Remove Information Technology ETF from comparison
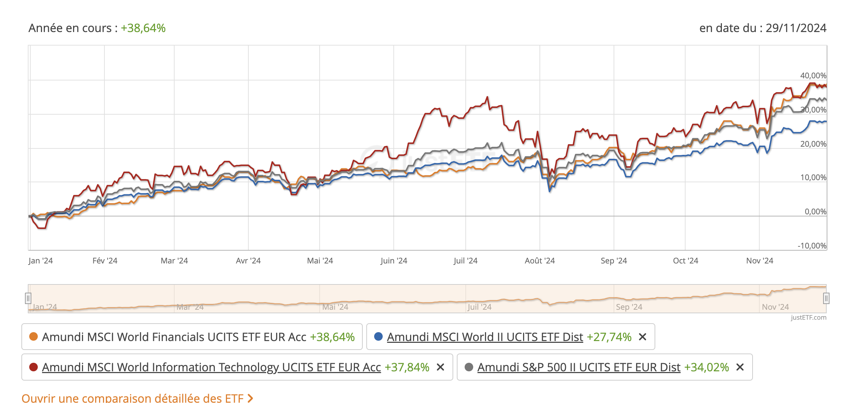 (x=440, y=367)
